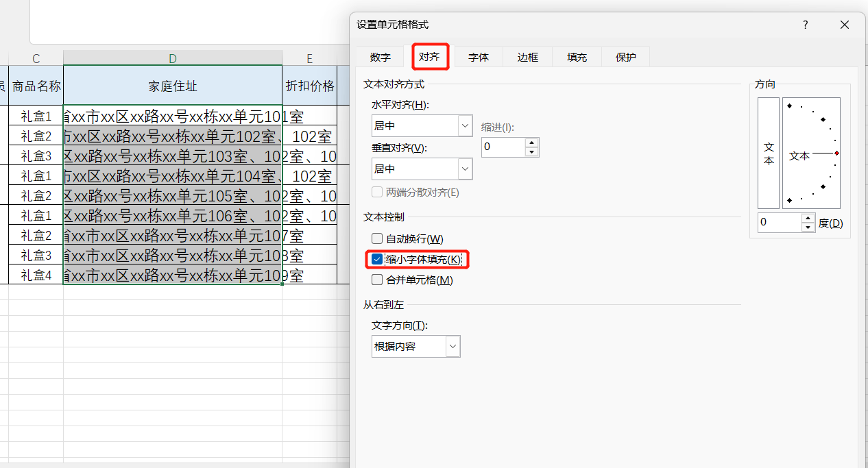Select column E header
868x468 pixels.
tap(310, 58)
